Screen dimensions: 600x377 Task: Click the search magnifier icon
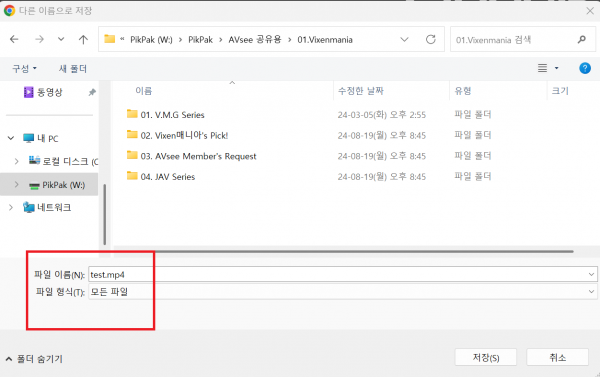(582, 39)
